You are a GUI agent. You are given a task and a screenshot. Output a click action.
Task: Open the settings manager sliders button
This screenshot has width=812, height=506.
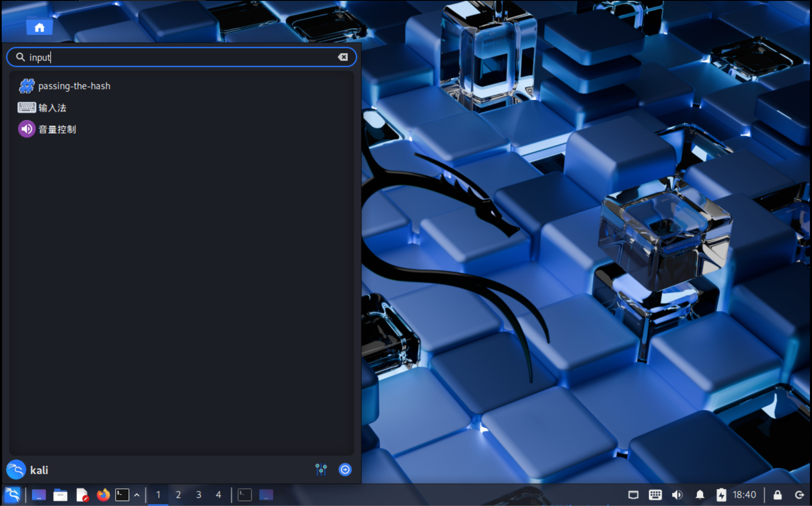click(x=321, y=469)
